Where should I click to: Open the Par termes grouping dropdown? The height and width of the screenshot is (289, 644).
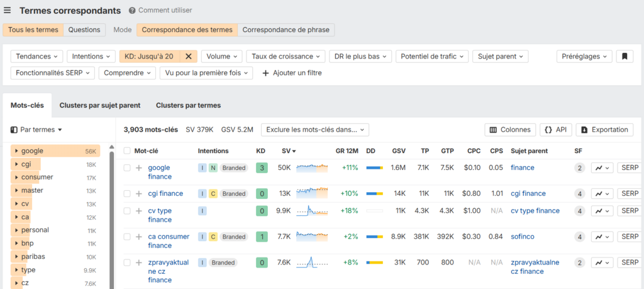click(36, 130)
